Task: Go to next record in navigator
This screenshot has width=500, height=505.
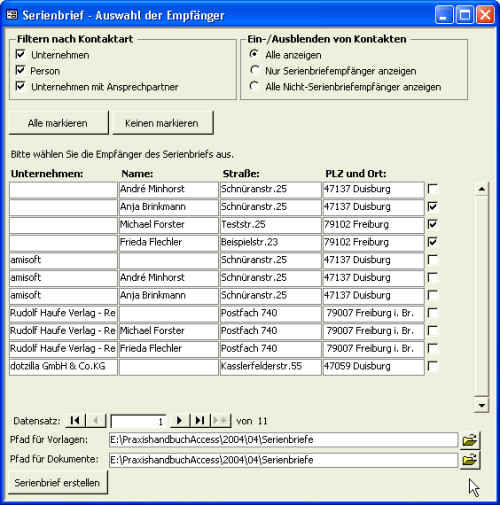Action: 180,421
